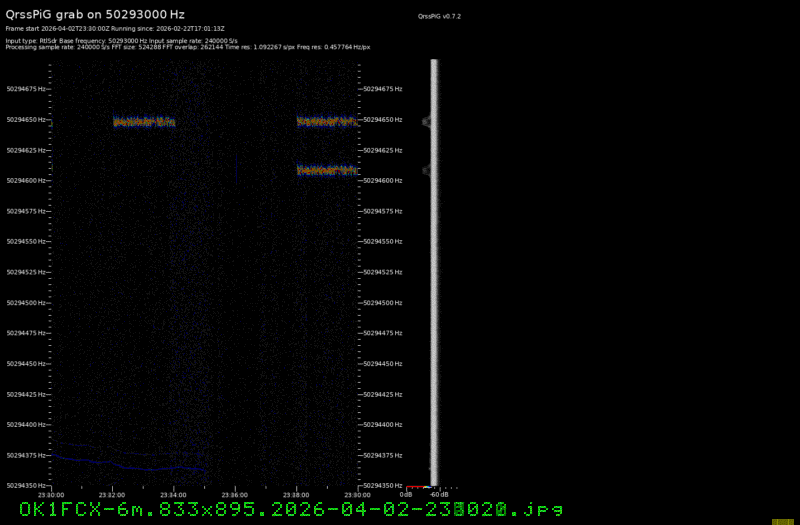Click the 50294650 Hz burst starting at 23:38
This screenshot has height=525, width=800.
click(327, 121)
